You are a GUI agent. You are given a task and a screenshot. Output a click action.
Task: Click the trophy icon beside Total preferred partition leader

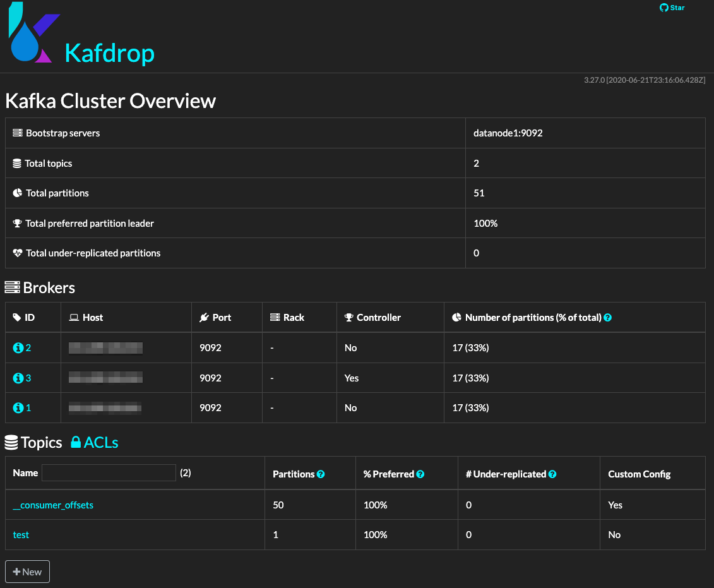17,223
